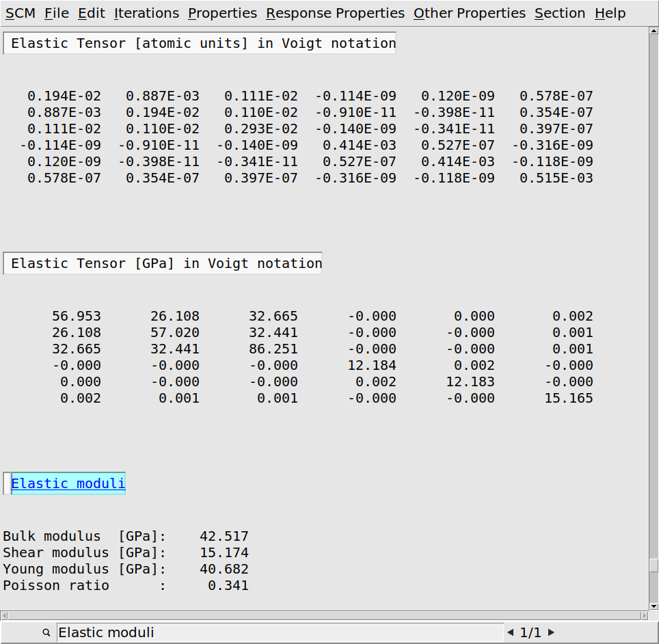
Task: Expand the Response Properties menu
Action: [x=335, y=13]
